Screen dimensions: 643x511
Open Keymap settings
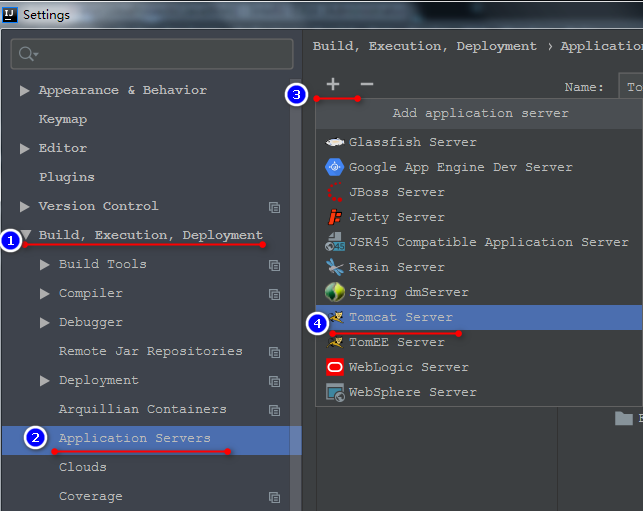(x=63, y=119)
